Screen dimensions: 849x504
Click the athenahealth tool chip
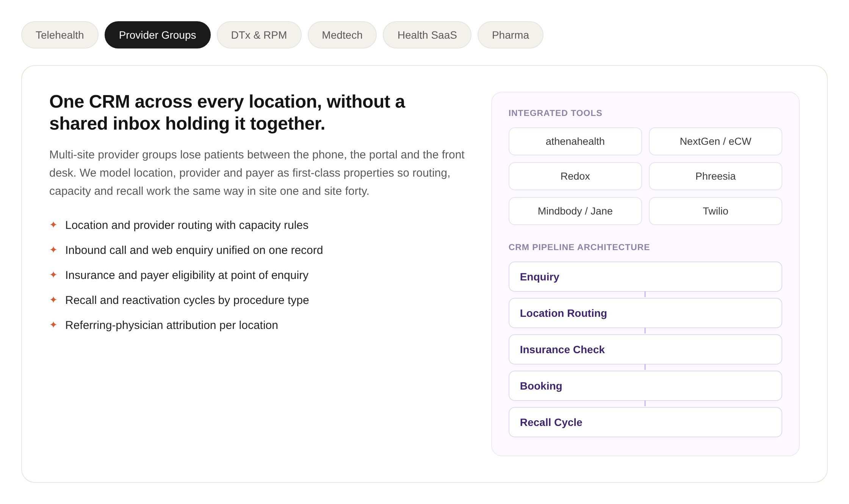pyautogui.click(x=575, y=141)
